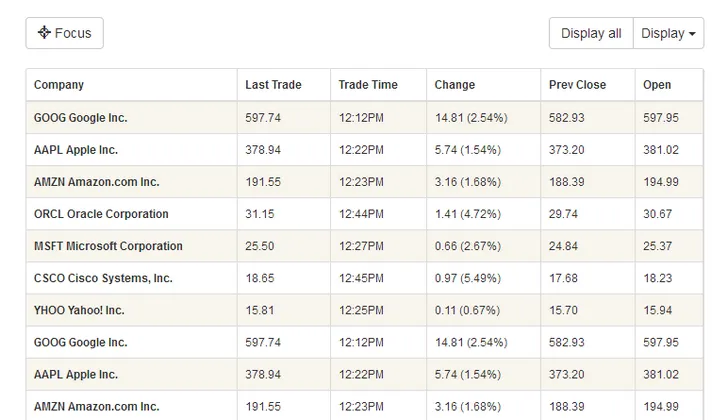Click Cisco's 0.97 (5.49%) change cell
The width and height of the screenshot is (728, 420).
coord(470,278)
